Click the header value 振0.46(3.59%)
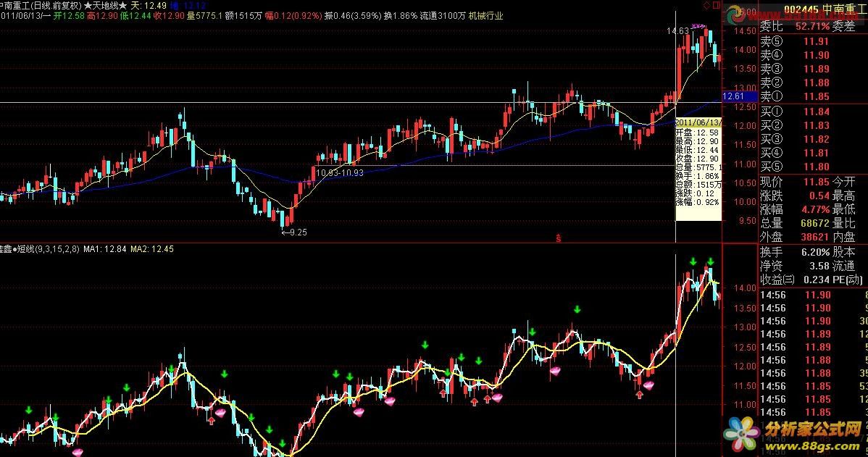This screenshot has height=457, width=868. (x=353, y=16)
